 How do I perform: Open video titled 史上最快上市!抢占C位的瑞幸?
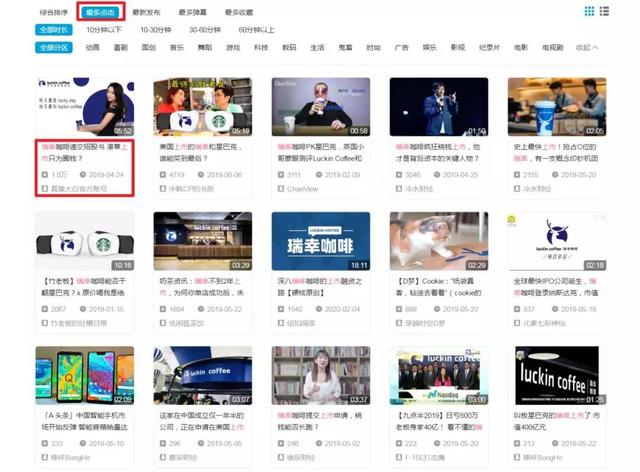(556, 152)
